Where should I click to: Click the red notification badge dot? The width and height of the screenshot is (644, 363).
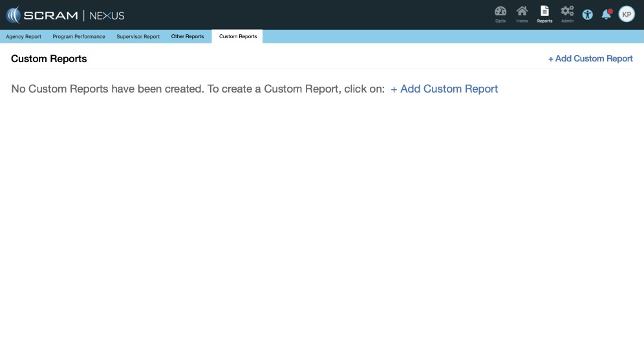coord(610,11)
